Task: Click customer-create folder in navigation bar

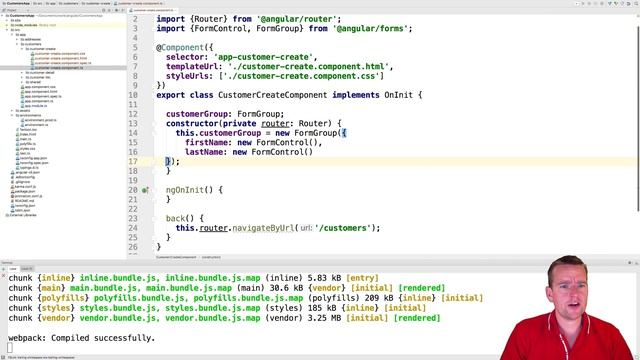Action: (x=96, y=3)
